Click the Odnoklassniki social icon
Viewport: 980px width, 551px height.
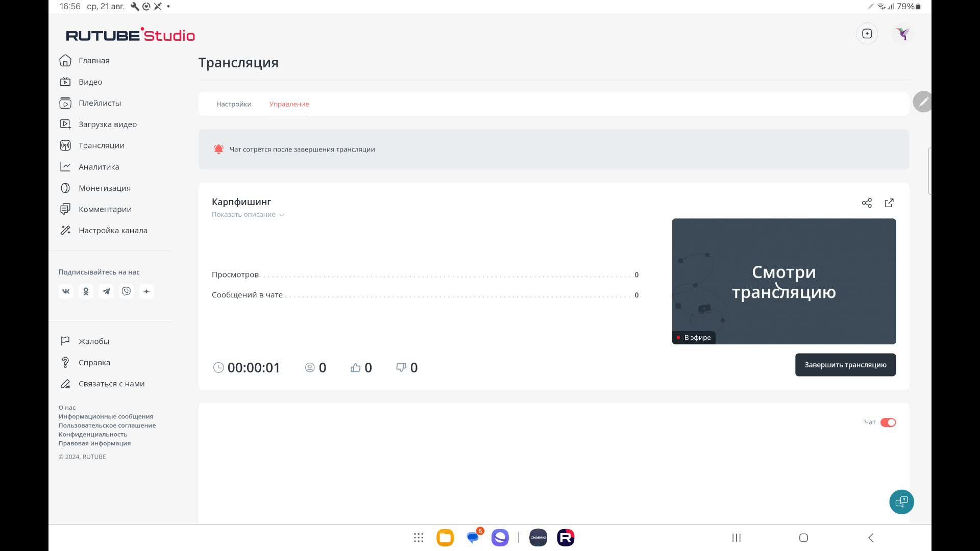coord(86,291)
